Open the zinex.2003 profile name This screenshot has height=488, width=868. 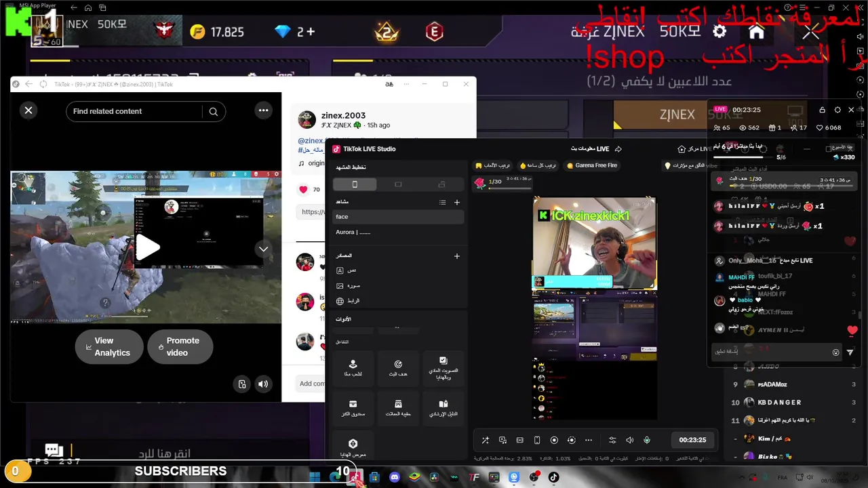click(343, 115)
